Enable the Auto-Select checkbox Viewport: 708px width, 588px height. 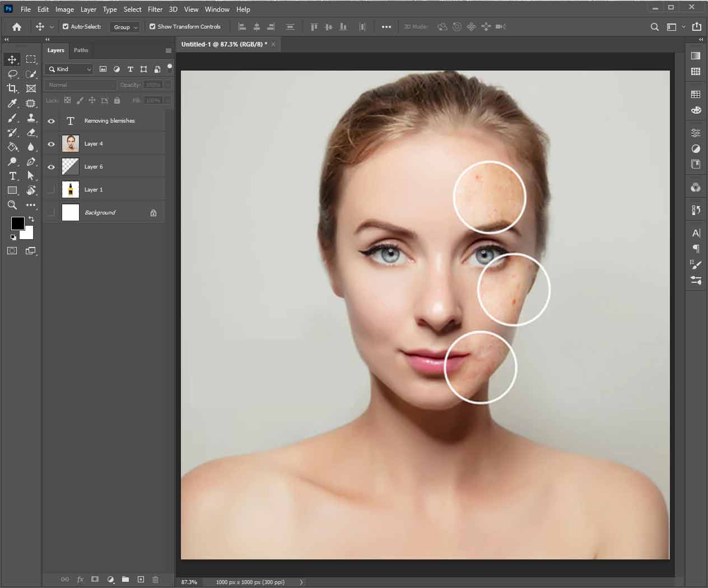click(65, 26)
